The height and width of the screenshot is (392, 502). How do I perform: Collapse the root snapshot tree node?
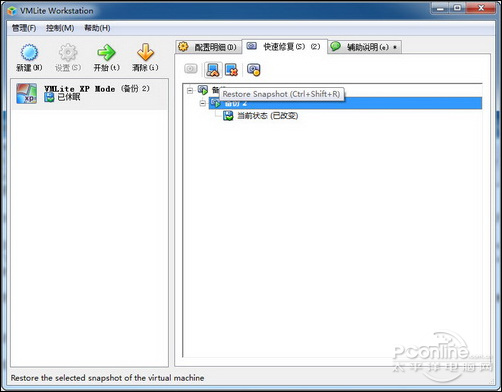point(190,90)
